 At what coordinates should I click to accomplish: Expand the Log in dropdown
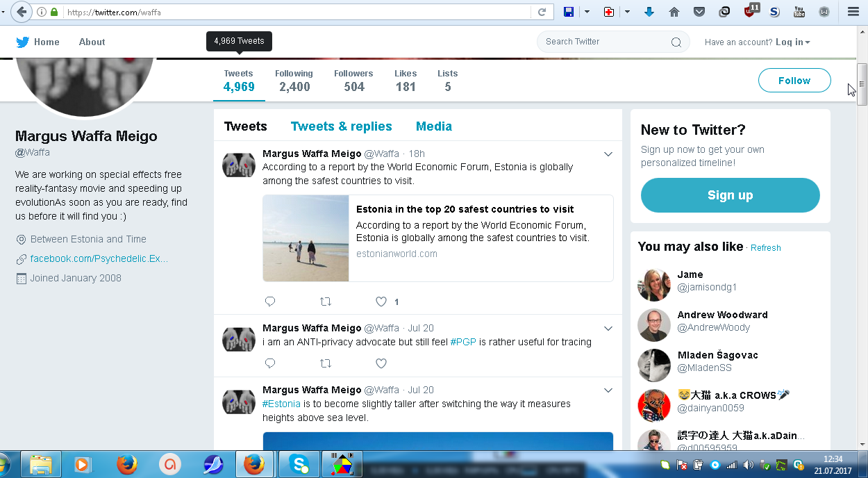coord(792,42)
